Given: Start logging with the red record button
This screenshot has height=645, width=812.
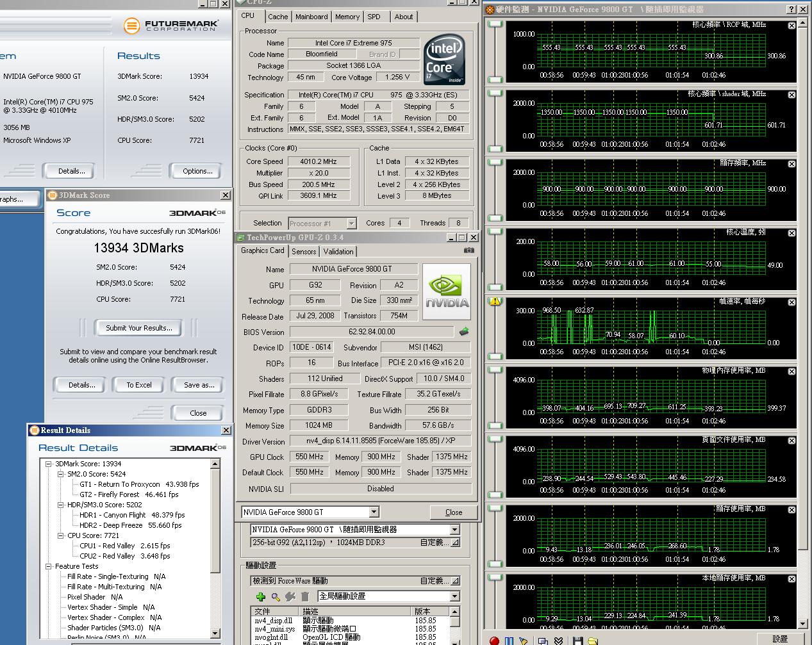Looking at the screenshot, I should coord(494,641).
